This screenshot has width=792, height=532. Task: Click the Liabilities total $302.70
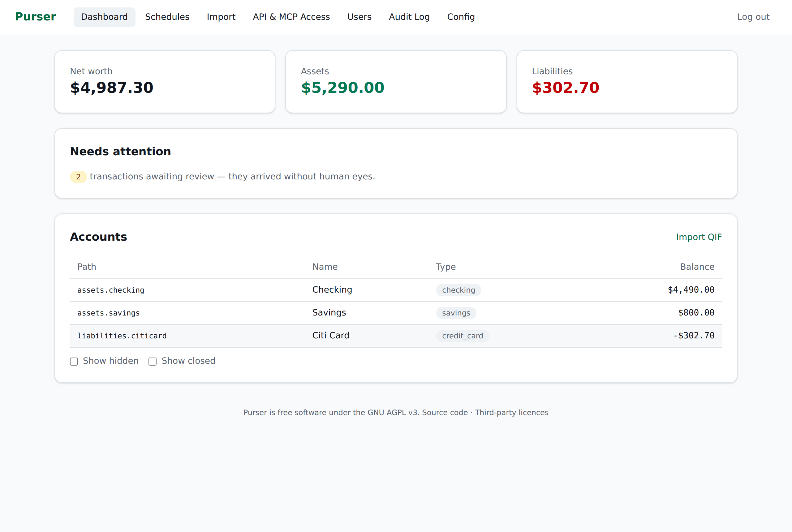(565, 88)
